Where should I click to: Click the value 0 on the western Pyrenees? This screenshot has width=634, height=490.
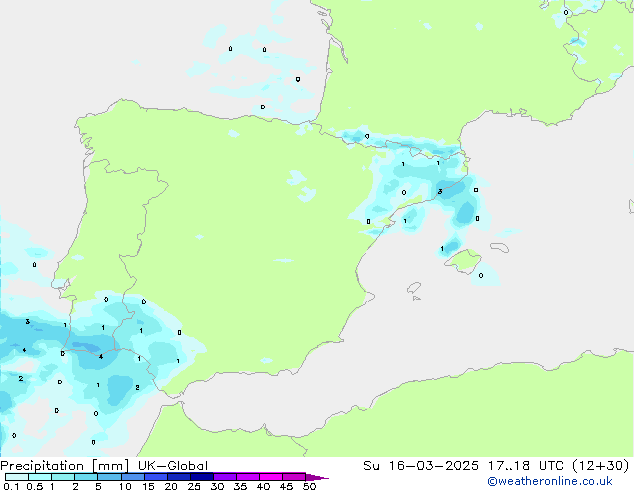tap(367, 137)
